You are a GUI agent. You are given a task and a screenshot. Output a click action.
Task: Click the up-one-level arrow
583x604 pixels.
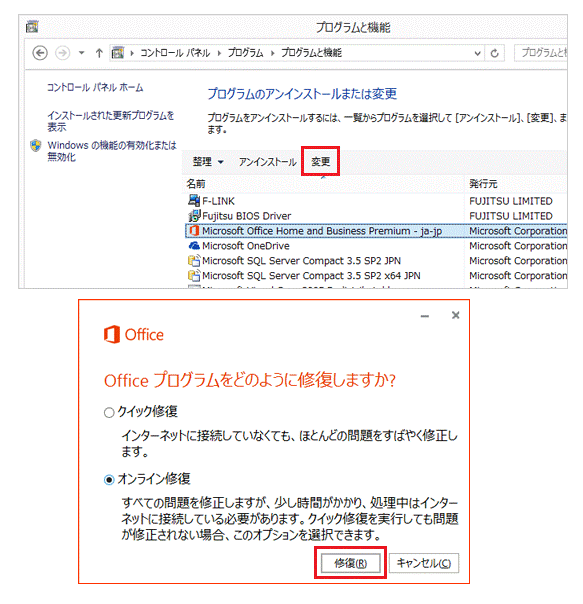(x=99, y=53)
